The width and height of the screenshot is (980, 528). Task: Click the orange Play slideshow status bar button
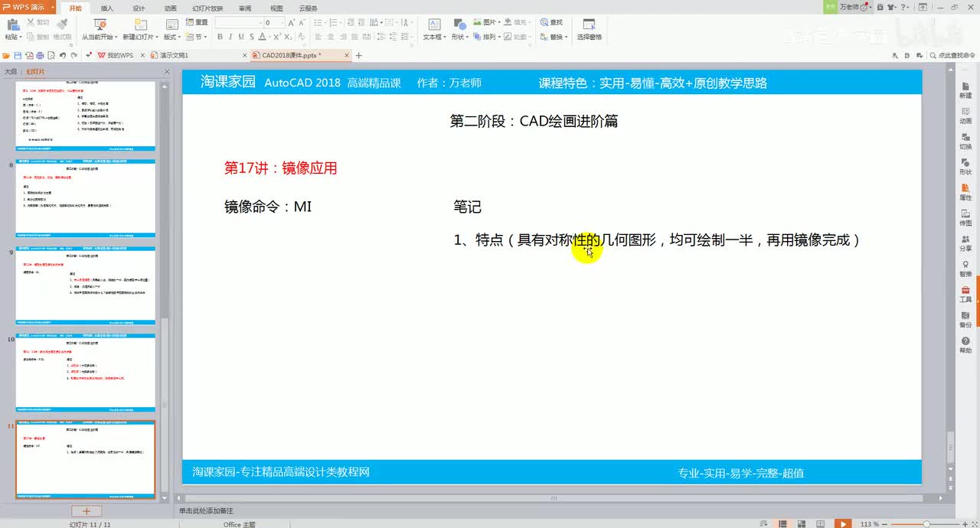842,523
